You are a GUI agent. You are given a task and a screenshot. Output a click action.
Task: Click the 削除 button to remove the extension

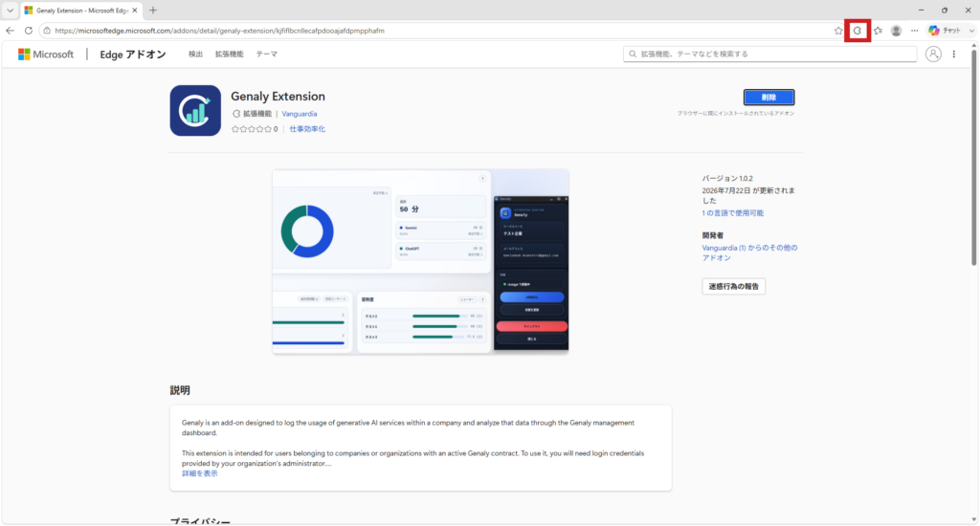coord(768,98)
